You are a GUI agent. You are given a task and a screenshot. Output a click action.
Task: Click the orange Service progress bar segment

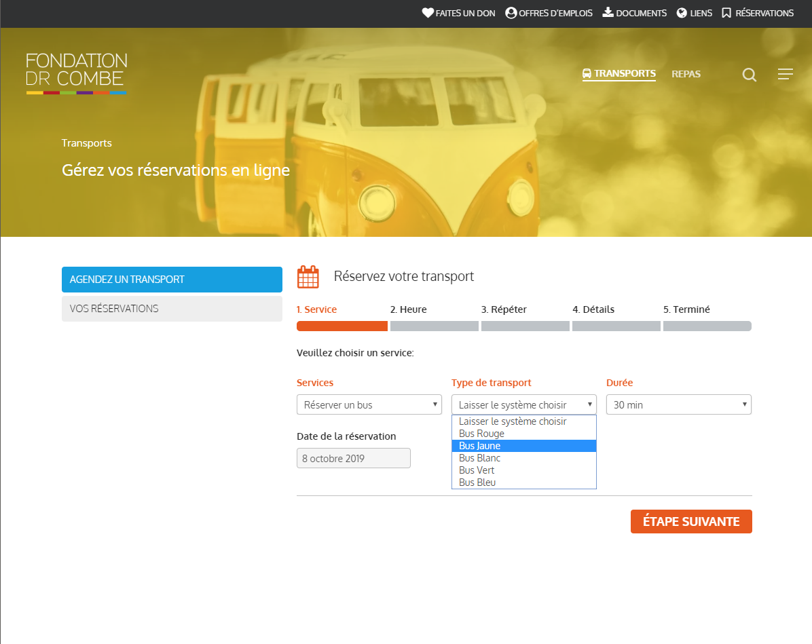coord(342,326)
